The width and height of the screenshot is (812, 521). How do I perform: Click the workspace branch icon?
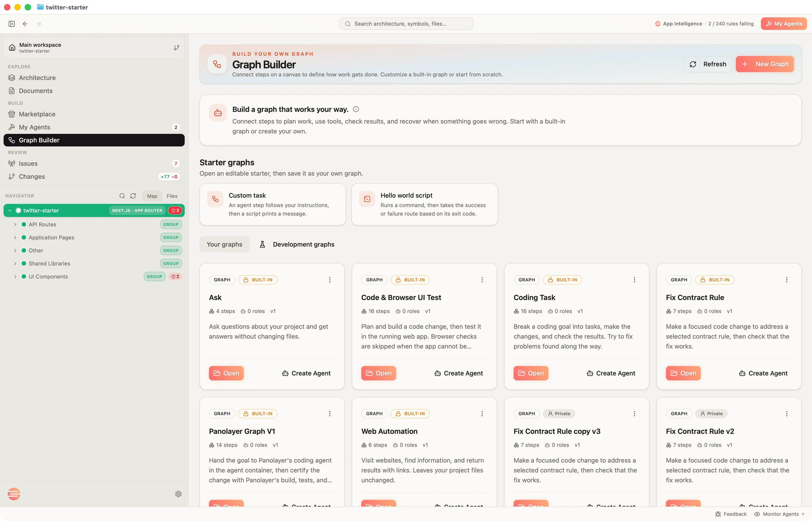176,47
